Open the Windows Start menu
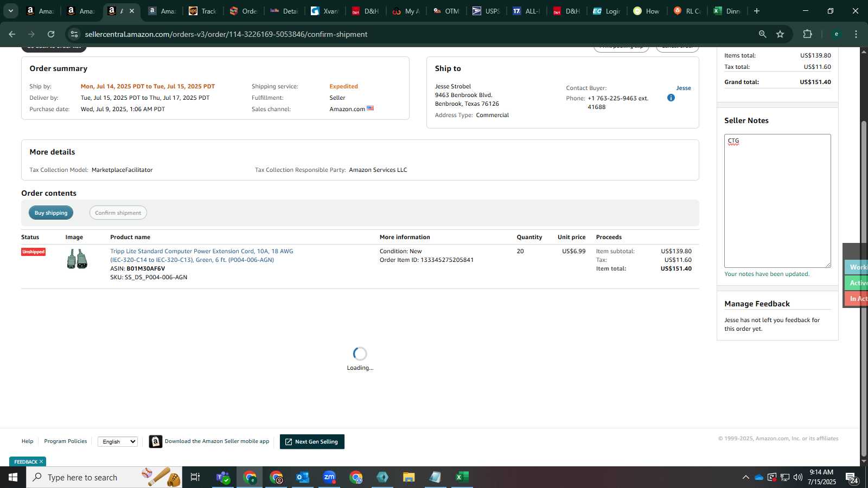Screen dimensions: 868x488 (13, 477)
